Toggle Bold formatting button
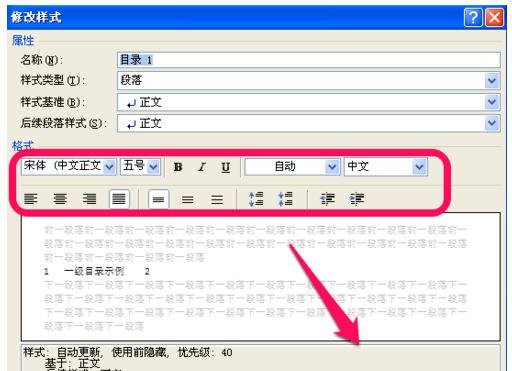 pos(178,167)
